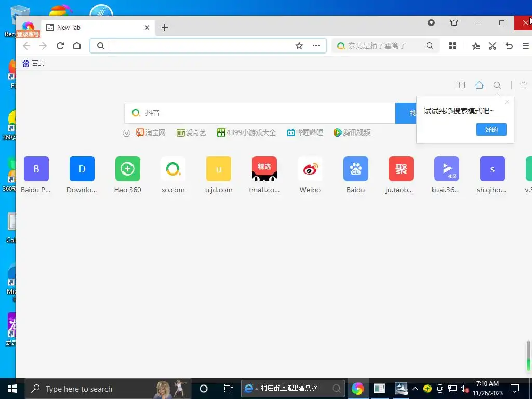This screenshot has width=532, height=399.
Task: Click the Type here to search box
Action: pyautogui.click(x=108, y=389)
